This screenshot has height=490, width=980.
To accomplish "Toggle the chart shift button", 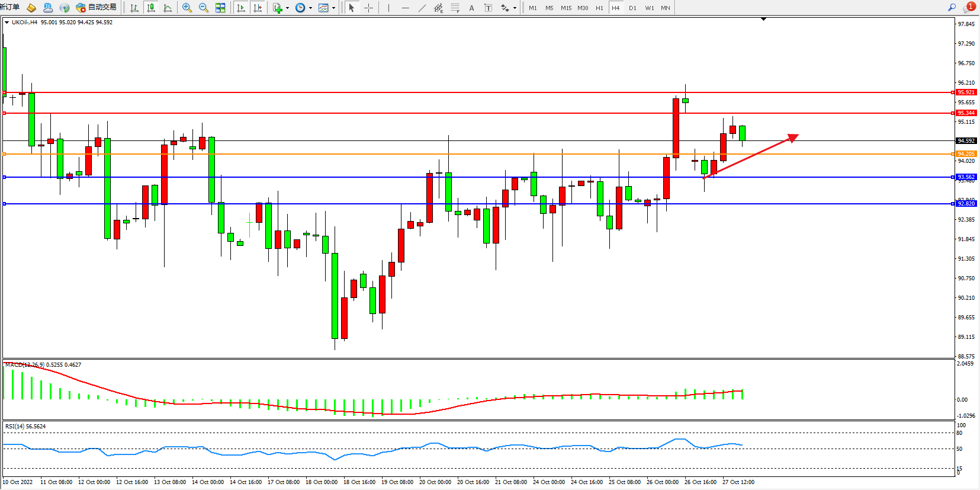I will pyautogui.click(x=257, y=8).
